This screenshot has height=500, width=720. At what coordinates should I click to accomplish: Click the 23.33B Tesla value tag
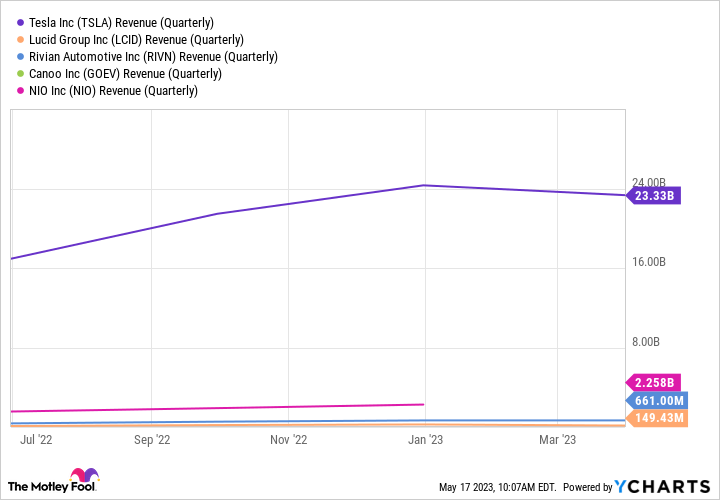click(x=653, y=196)
